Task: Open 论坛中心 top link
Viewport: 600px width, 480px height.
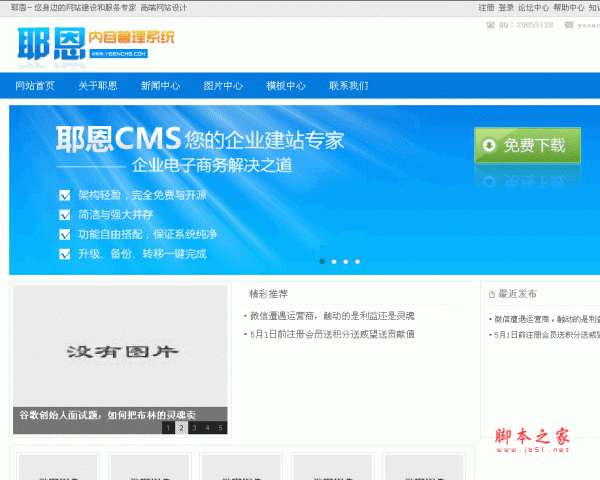Action: point(533,8)
